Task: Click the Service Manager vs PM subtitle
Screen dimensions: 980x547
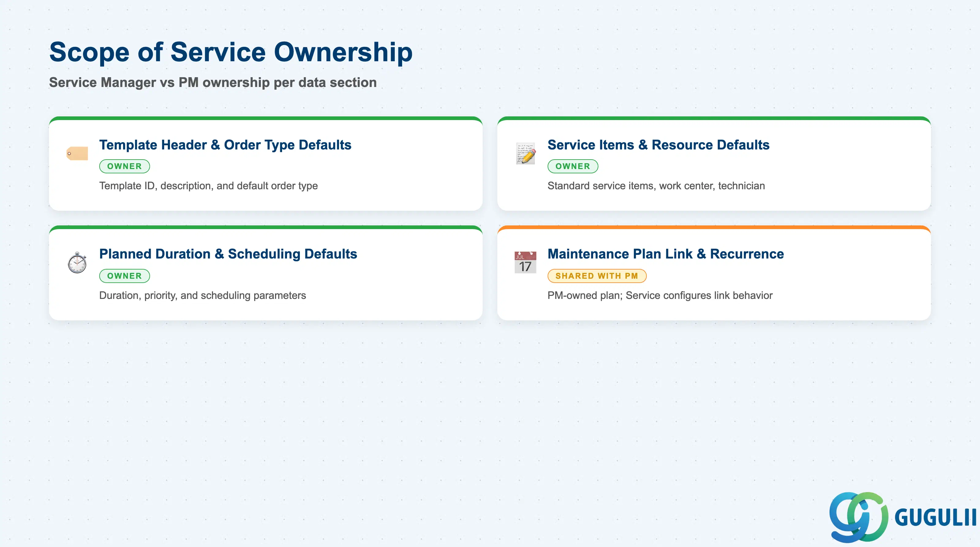Action: pyautogui.click(x=213, y=83)
